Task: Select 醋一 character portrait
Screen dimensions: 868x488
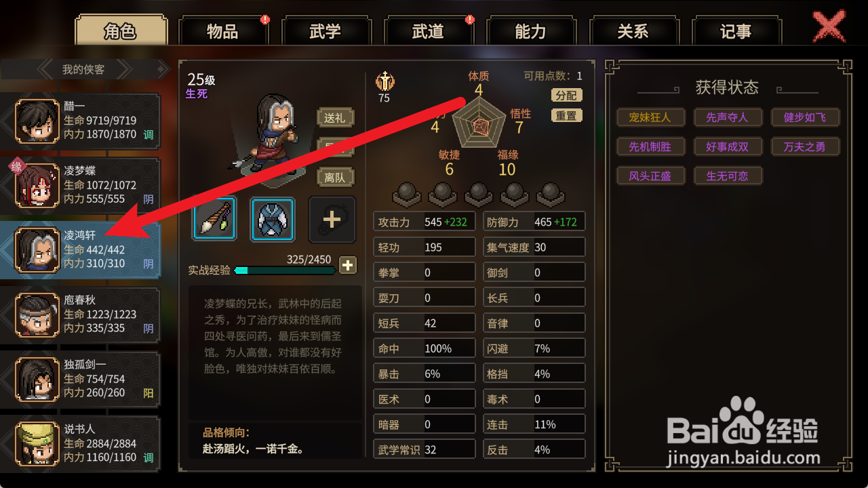Action: click(38, 121)
